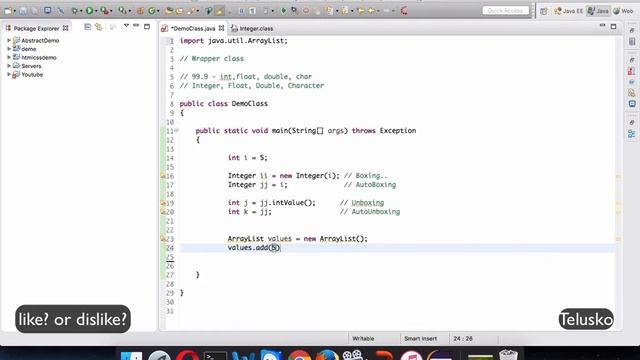Screen dimensions: 640x360
Task: Toggle Show Whitespace Characters pilcrow icon
Action: 253,11
